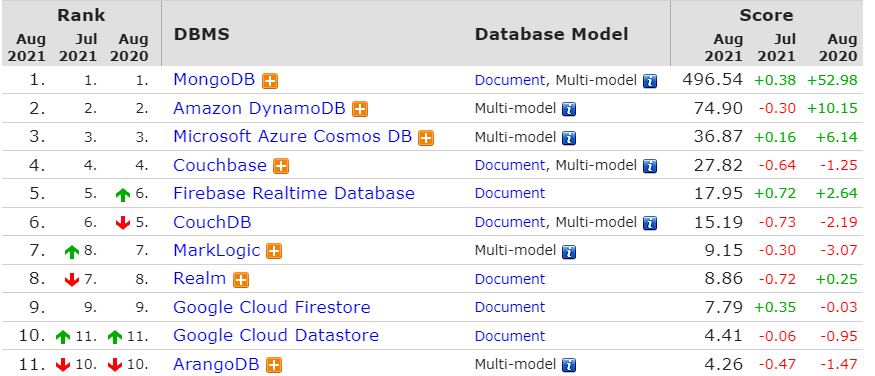The height and width of the screenshot is (376, 875).
Task: Follow the Google Cloud Datastore link
Action: tap(276, 336)
